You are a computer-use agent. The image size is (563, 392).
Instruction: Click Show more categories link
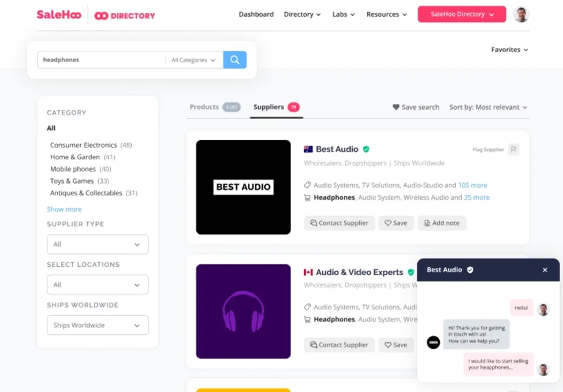[x=64, y=210]
